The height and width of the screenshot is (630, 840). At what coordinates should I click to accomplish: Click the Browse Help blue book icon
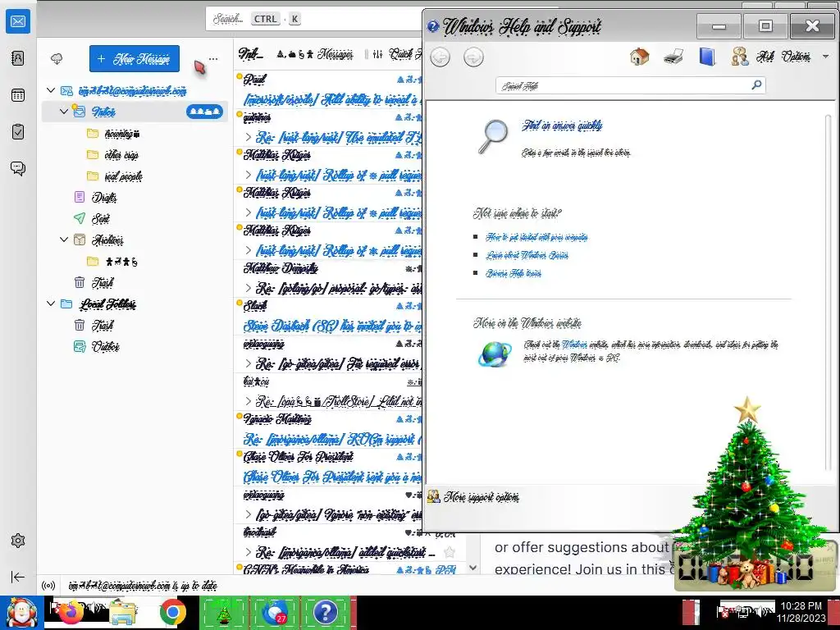707,57
